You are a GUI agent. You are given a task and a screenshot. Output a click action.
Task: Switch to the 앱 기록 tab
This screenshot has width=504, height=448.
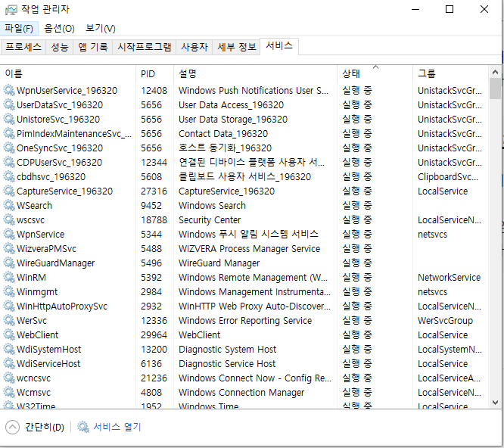click(x=93, y=47)
